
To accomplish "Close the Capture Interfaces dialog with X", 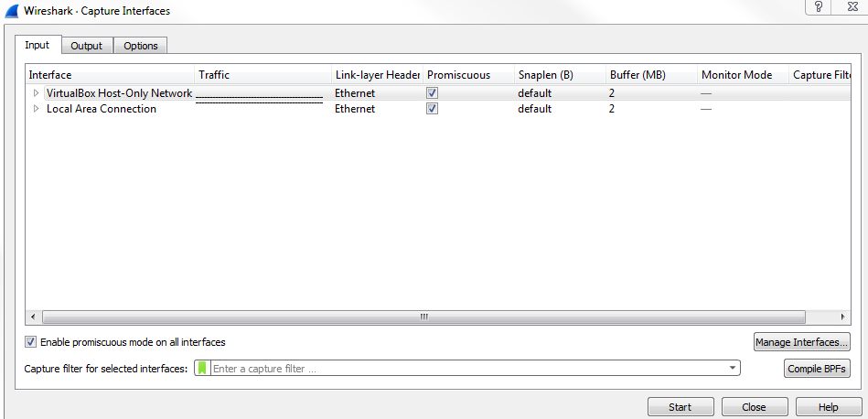I will click(852, 6).
